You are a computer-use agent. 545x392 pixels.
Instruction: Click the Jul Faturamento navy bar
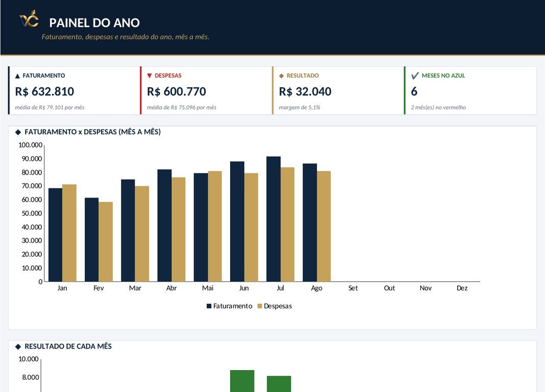tap(274, 219)
